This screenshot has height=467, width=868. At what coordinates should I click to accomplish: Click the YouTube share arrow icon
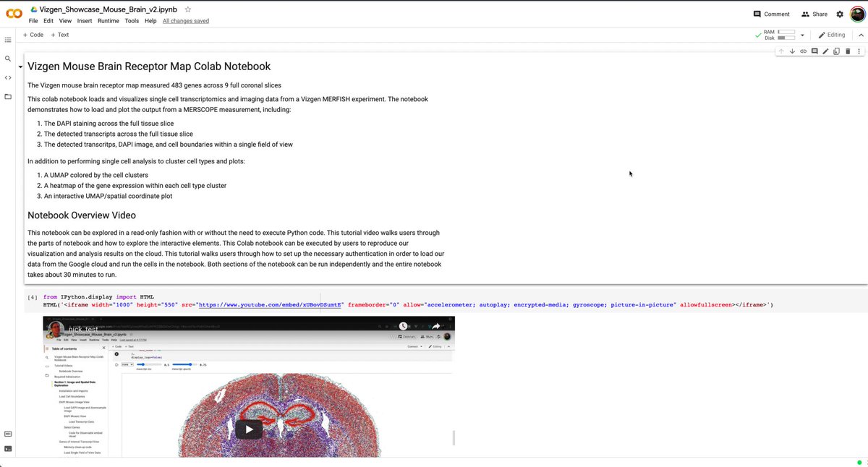(x=436, y=326)
